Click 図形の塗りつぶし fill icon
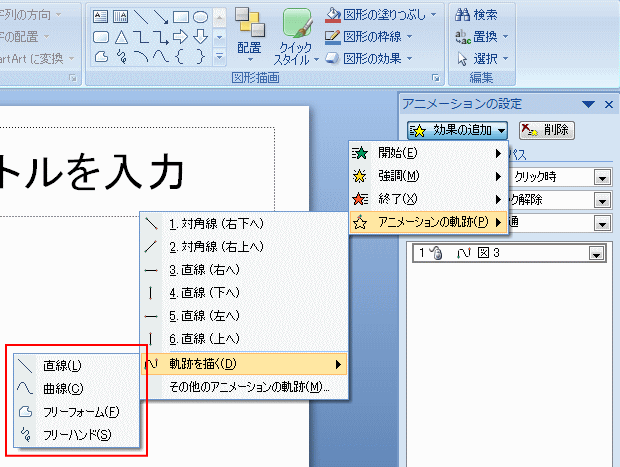620x467 pixels. point(333,15)
